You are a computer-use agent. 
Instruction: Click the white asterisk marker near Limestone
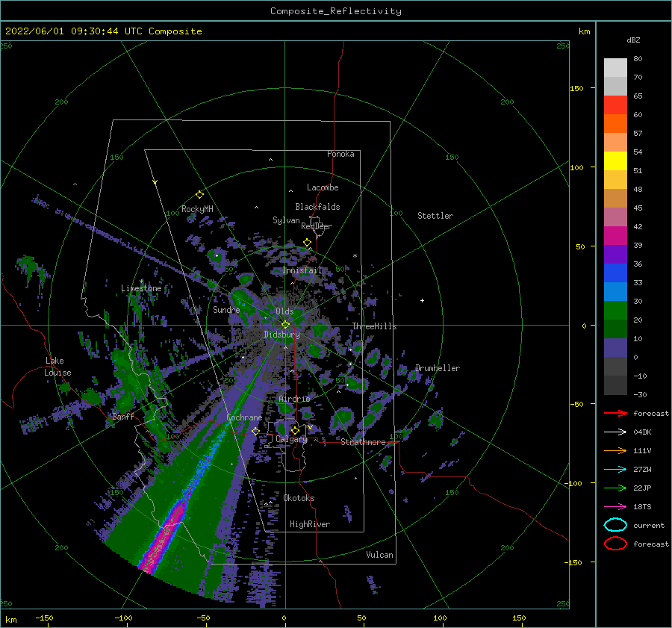[141, 282]
